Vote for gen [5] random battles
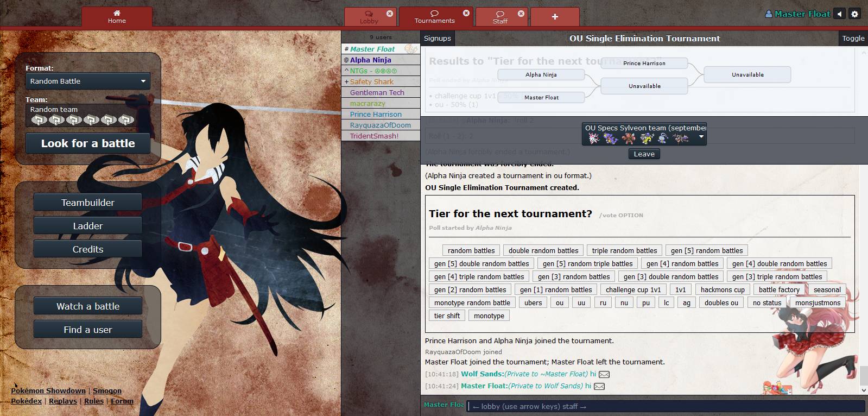Screen dimensions: 868x416 707,250
